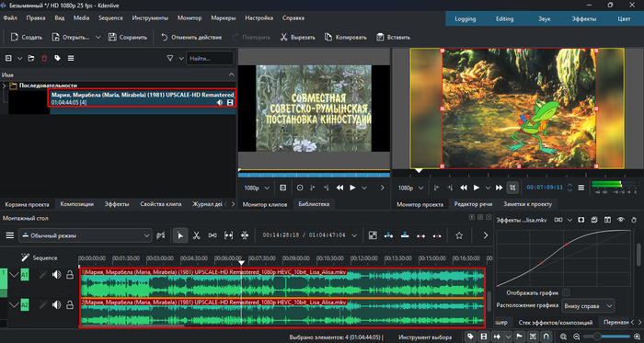
Task: Click the split compare icon in effects panel
Action: pyautogui.click(x=607, y=220)
